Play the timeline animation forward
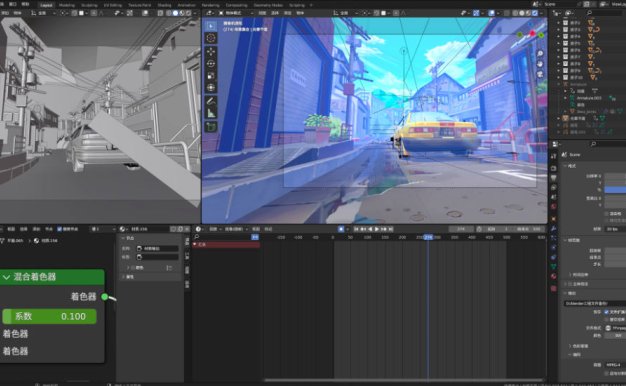 click(x=376, y=229)
